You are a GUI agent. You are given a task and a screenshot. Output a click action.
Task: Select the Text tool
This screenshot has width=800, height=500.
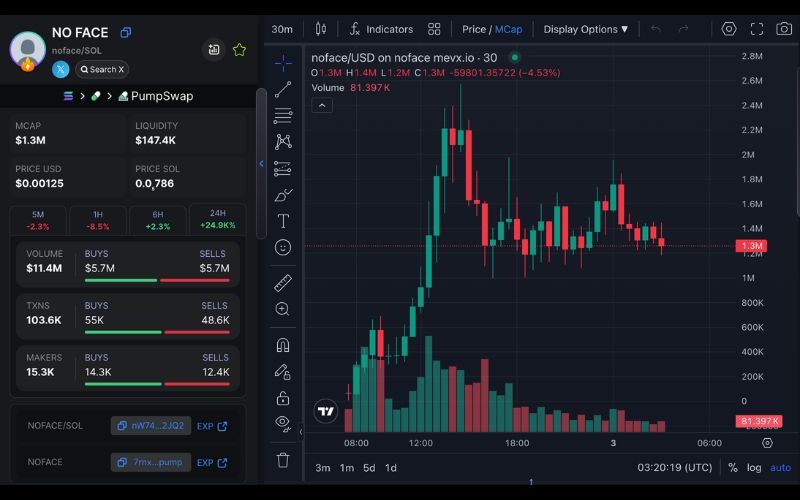click(283, 221)
